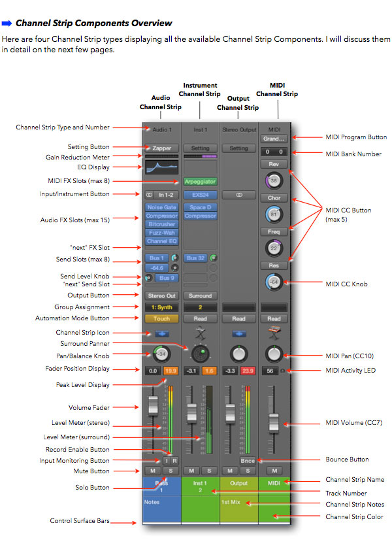Click the Bus 1 send slot
The image size is (392, 555).
[x=157, y=258]
